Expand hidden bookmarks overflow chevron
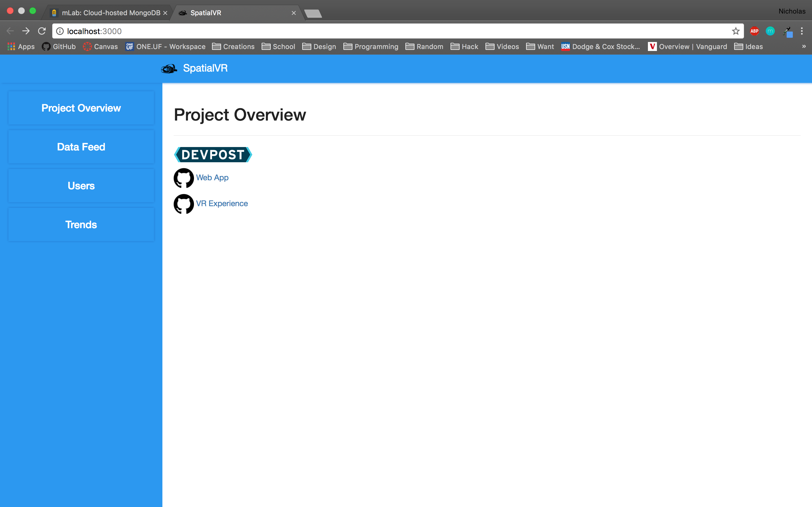Image resolution: width=812 pixels, height=507 pixels. [x=804, y=46]
